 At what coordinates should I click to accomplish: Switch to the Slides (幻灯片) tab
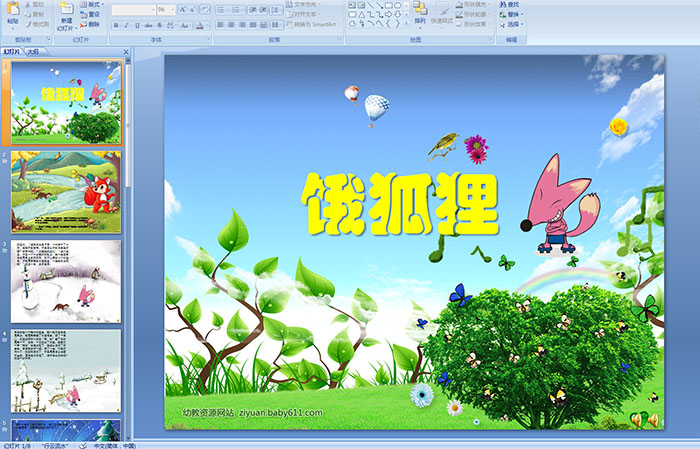pyautogui.click(x=12, y=50)
